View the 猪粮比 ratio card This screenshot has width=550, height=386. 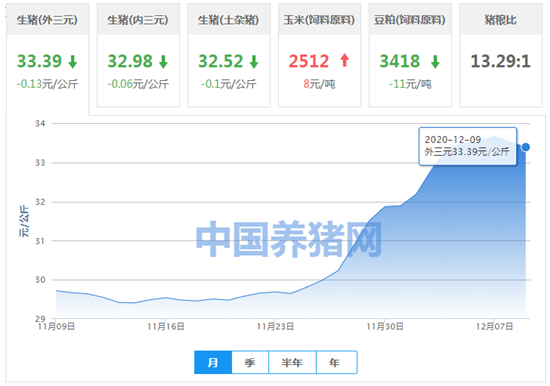point(501,55)
